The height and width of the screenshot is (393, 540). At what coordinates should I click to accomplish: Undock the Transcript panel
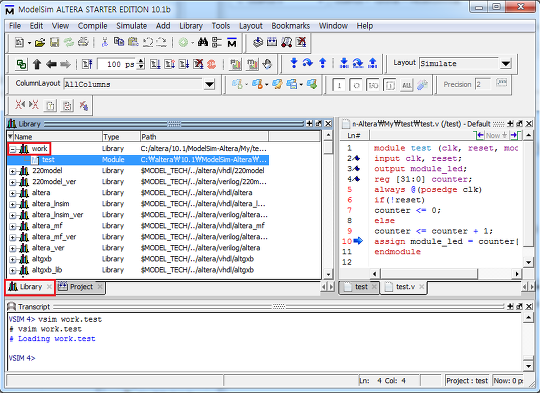[519, 306]
